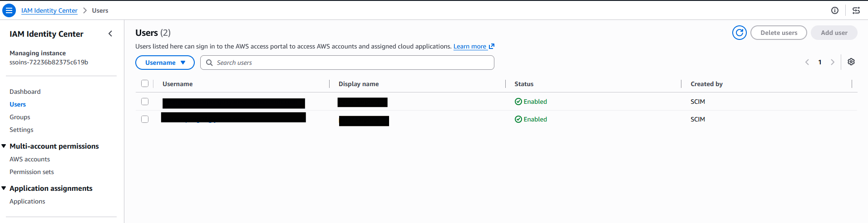Click SCIM value in first user row

pos(698,102)
